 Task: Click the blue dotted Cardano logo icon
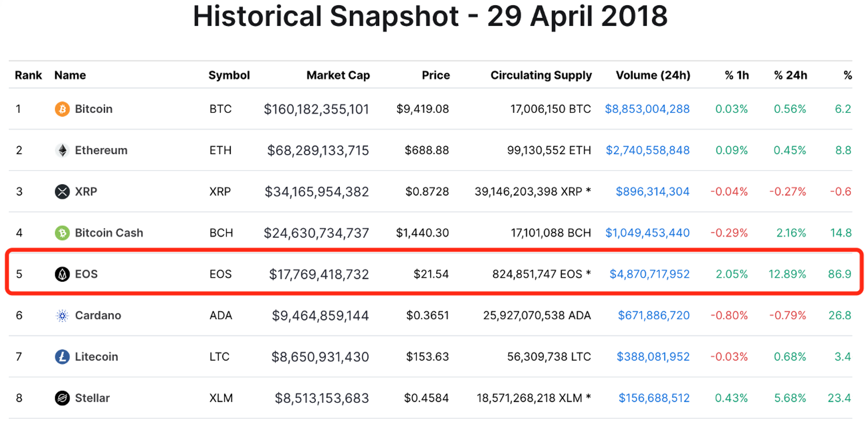pos(62,316)
